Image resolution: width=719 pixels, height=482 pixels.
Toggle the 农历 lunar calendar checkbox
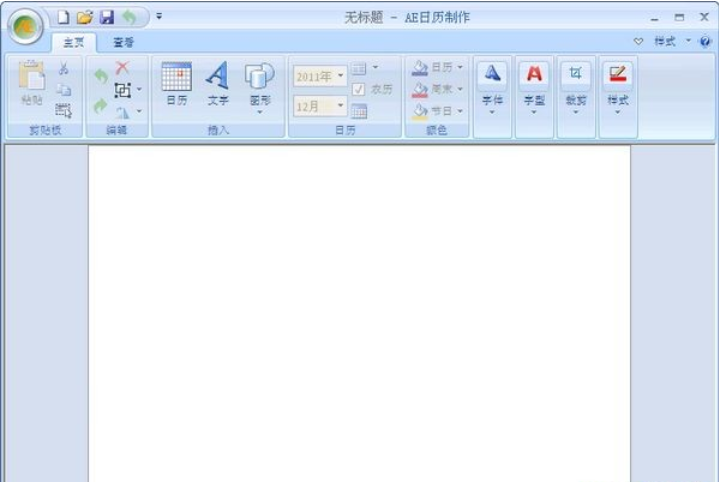click(x=359, y=89)
